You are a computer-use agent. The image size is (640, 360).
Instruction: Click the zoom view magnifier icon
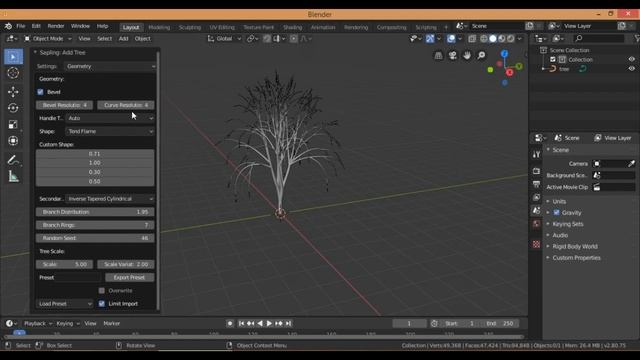pyautogui.click(x=481, y=56)
